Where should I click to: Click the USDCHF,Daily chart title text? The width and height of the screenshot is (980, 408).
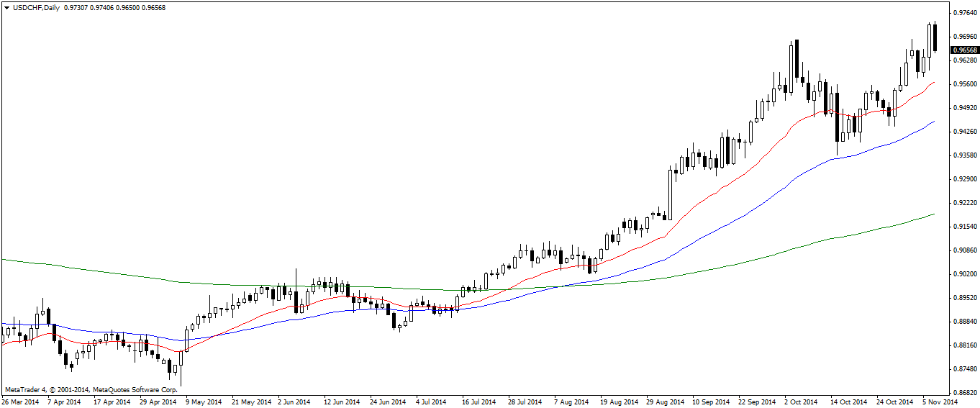(x=37, y=7)
